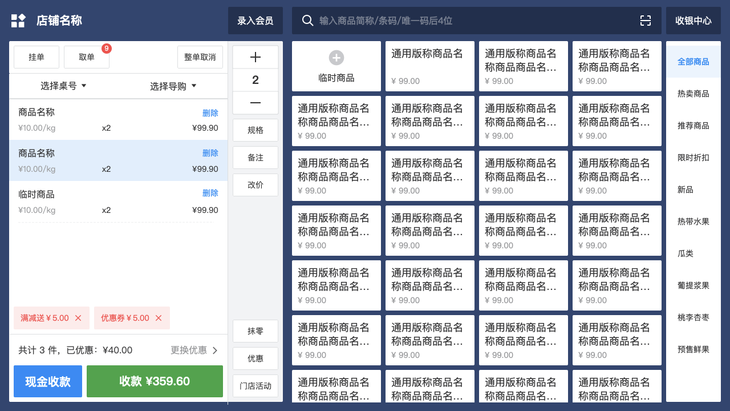Switch to the 热卖商品 category
Screen dimensions: 730x411
tap(693, 94)
